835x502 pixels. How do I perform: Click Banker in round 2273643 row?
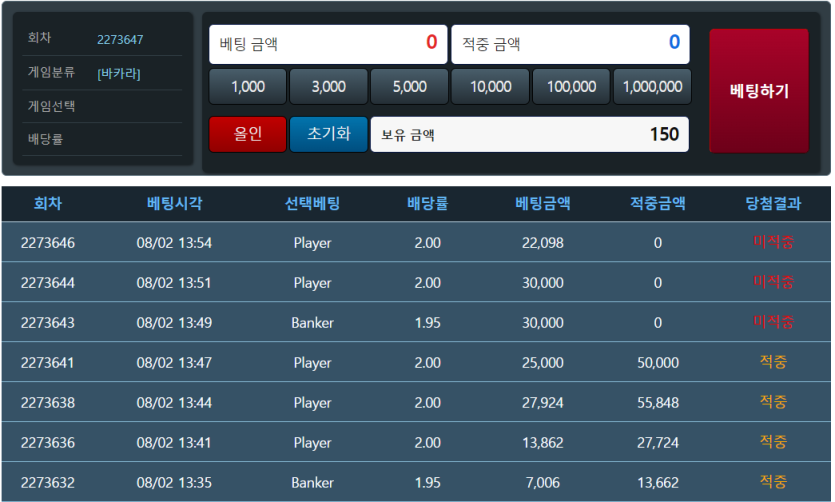click(313, 323)
